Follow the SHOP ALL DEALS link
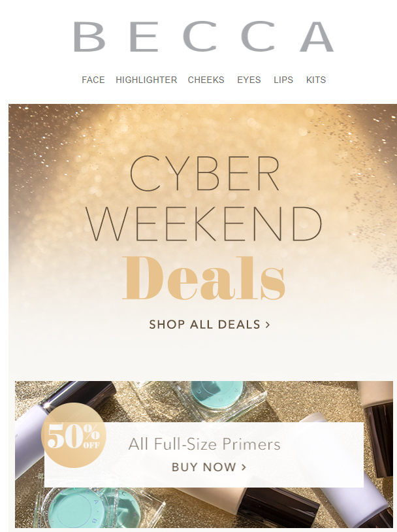The height and width of the screenshot is (532, 397). 210,324
